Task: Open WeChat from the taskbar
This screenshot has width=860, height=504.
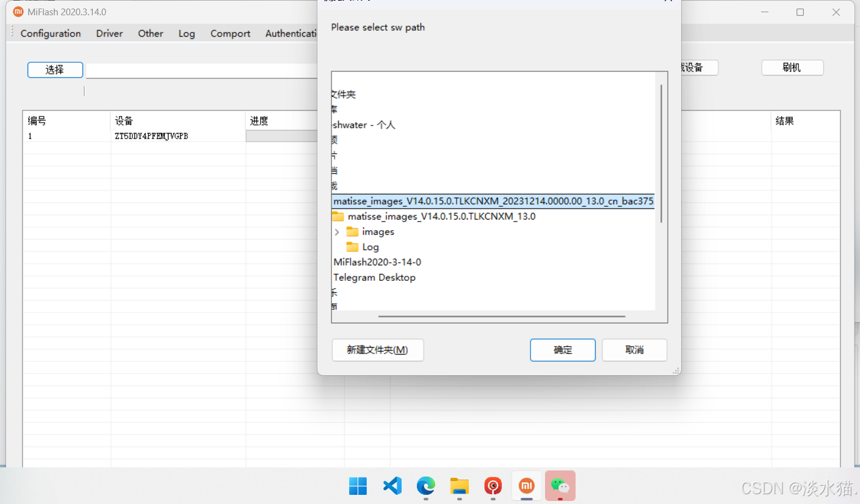Action: click(x=560, y=486)
